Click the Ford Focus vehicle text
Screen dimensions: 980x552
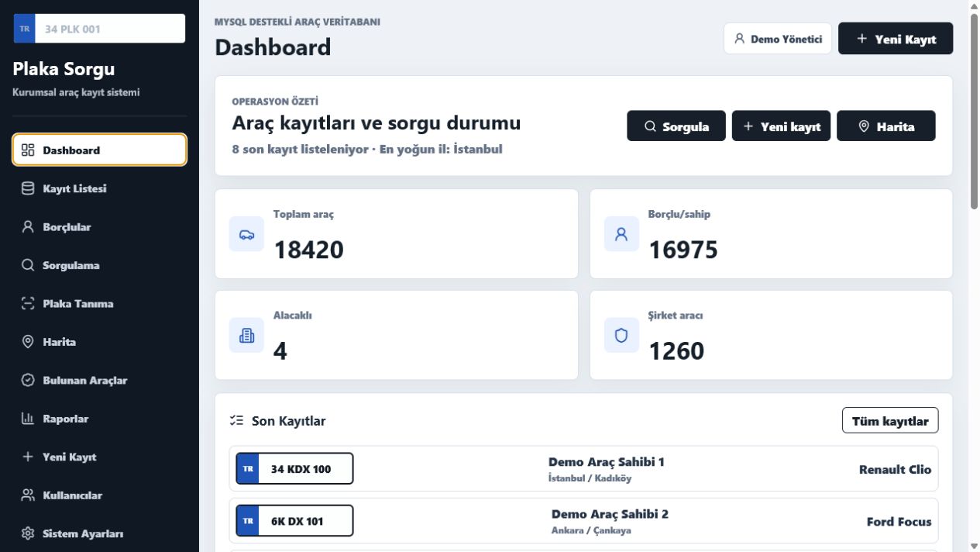[899, 522]
